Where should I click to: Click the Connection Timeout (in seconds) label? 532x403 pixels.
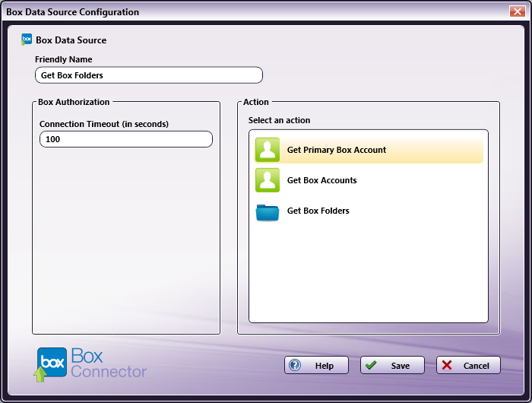tap(104, 124)
